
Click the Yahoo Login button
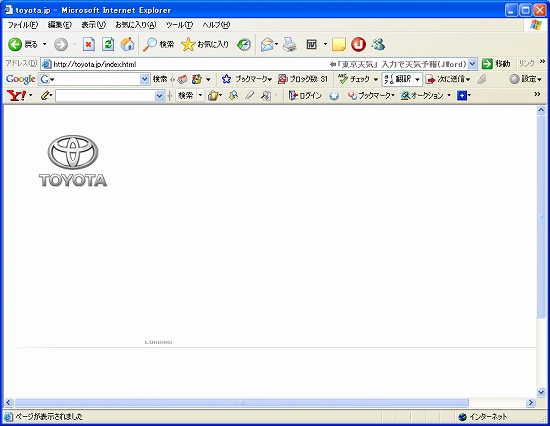[x=305, y=95]
